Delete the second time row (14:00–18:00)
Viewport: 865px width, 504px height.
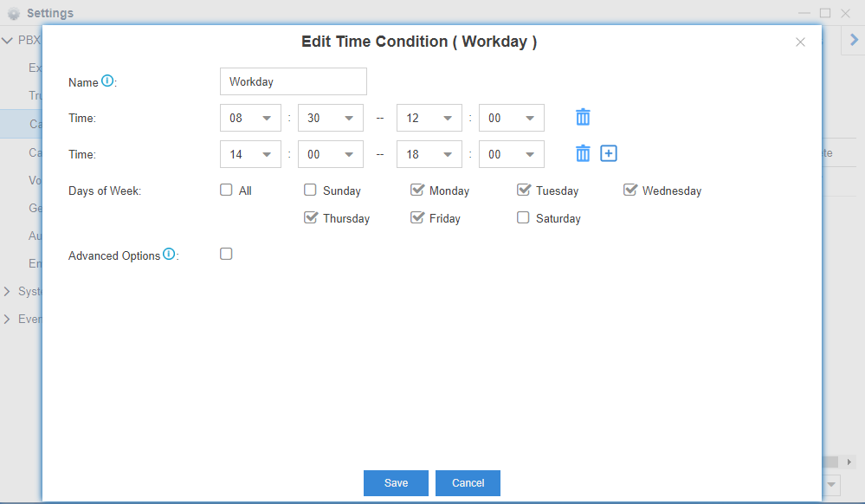(x=584, y=154)
